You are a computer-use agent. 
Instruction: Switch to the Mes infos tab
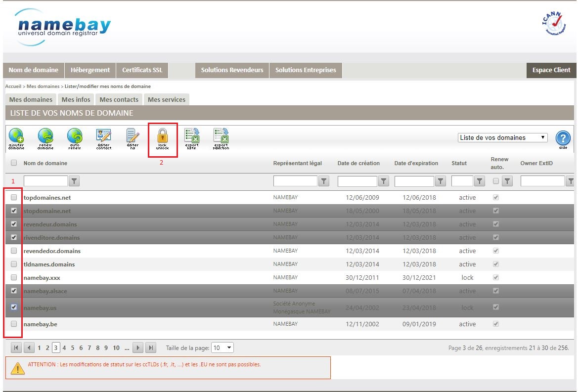pos(76,100)
